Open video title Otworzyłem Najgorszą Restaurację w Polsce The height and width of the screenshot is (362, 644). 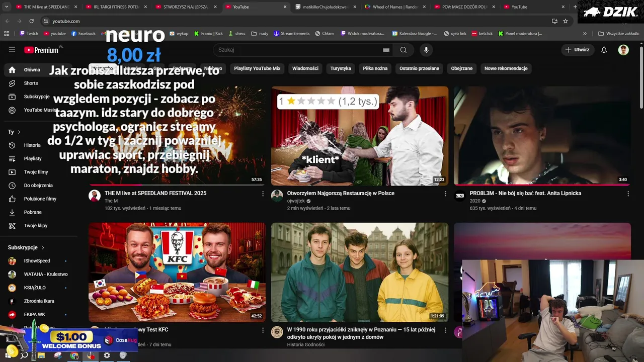coord(341,193)
